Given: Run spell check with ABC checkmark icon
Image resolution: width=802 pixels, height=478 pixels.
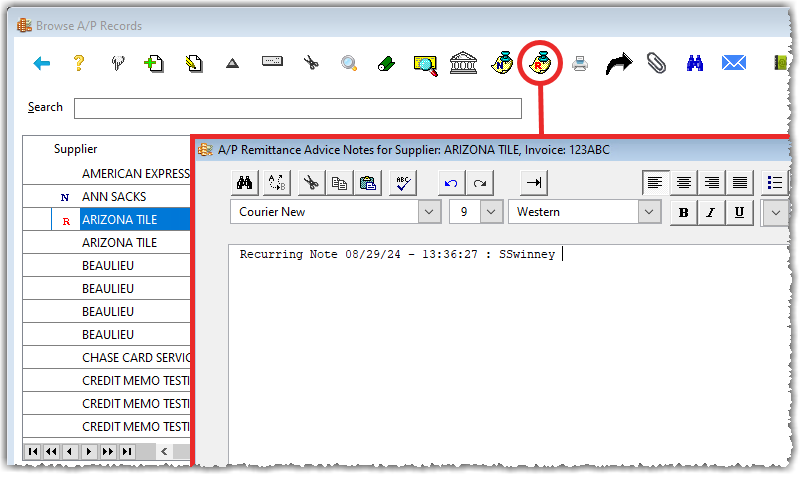Looking at the screenshot, I should pos(403,183).
